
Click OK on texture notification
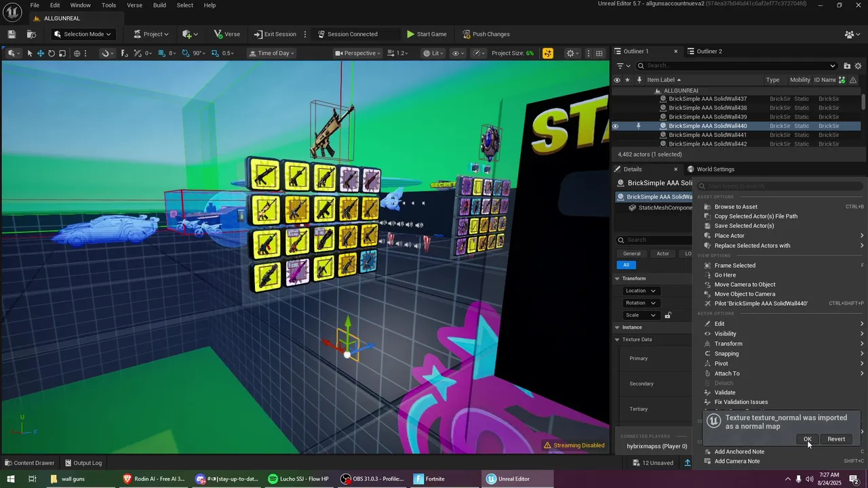(x=807, y=439)
